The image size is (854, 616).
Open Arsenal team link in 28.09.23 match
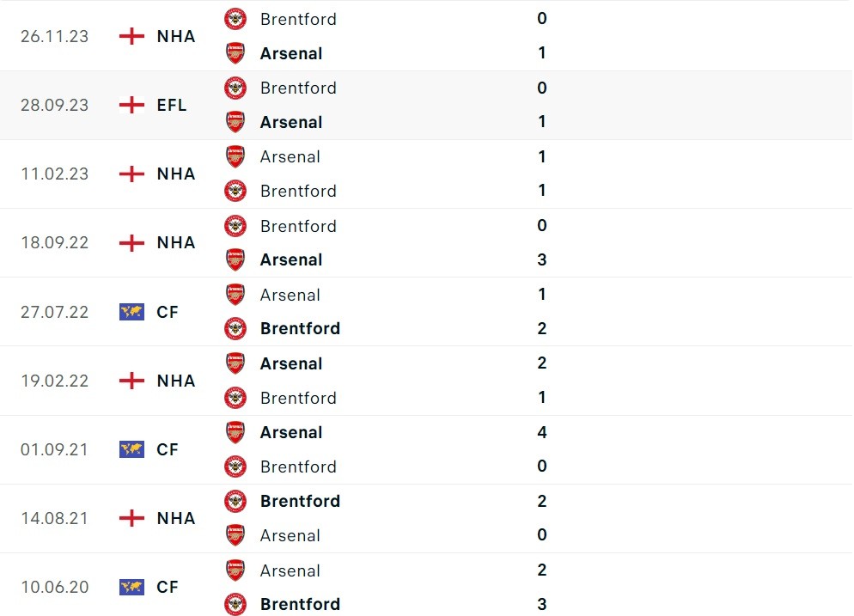[291, 122]
